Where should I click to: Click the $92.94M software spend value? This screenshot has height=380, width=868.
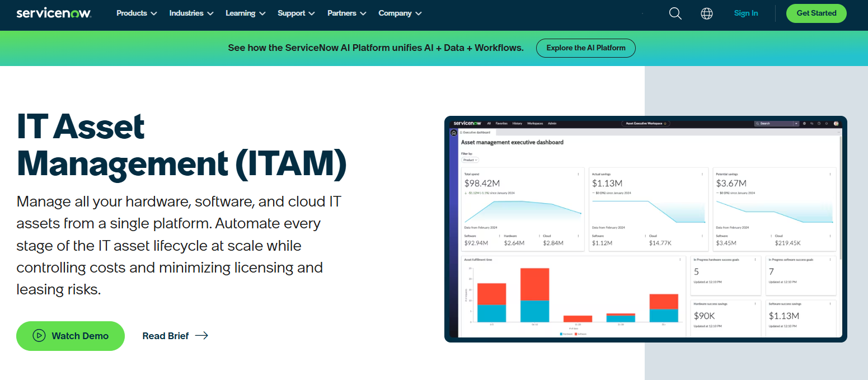[x=476, y=243]
